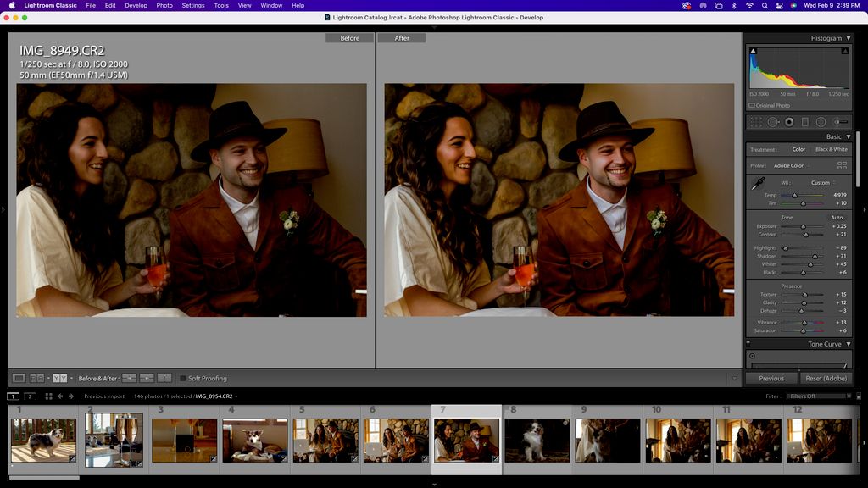Select the Radial Filter tool
Viewport: 868px width, 488px height.
coord(821,122)
